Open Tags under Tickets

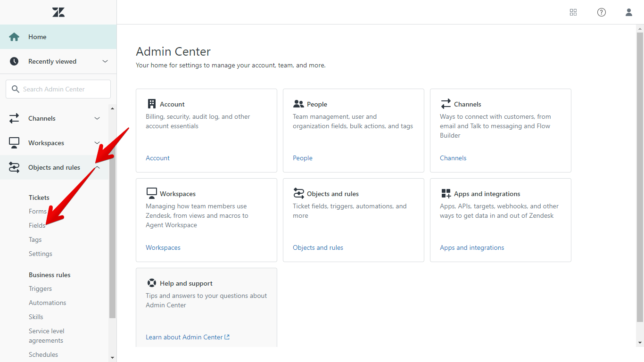coord(35,239)
